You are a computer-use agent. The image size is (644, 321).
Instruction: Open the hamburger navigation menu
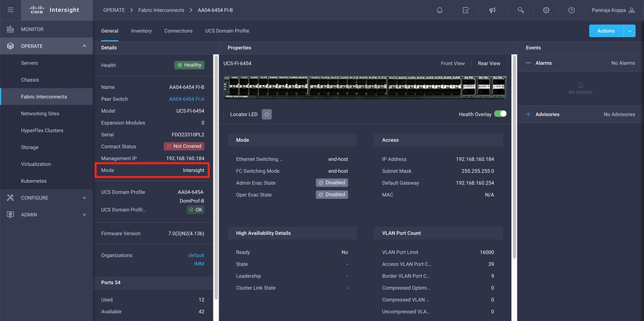click(10, 10)
